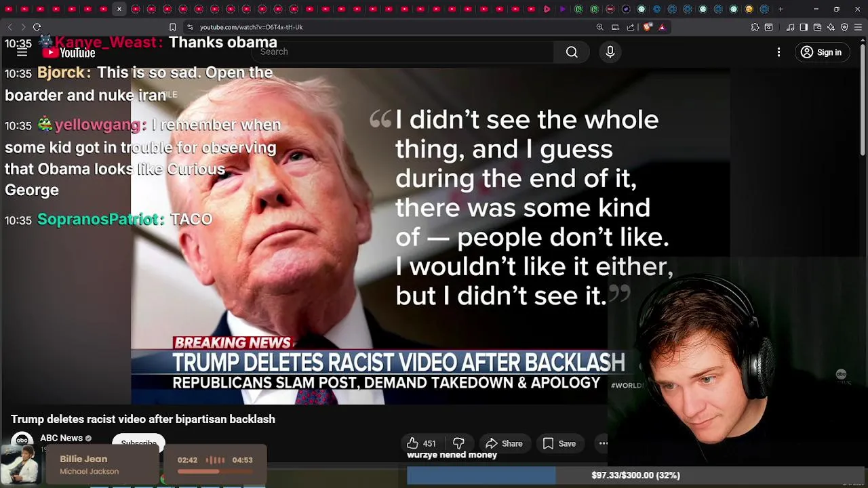Click the 'Billie Jean' song title
This screenshot has height=488, width=868.
pos(83,459)
